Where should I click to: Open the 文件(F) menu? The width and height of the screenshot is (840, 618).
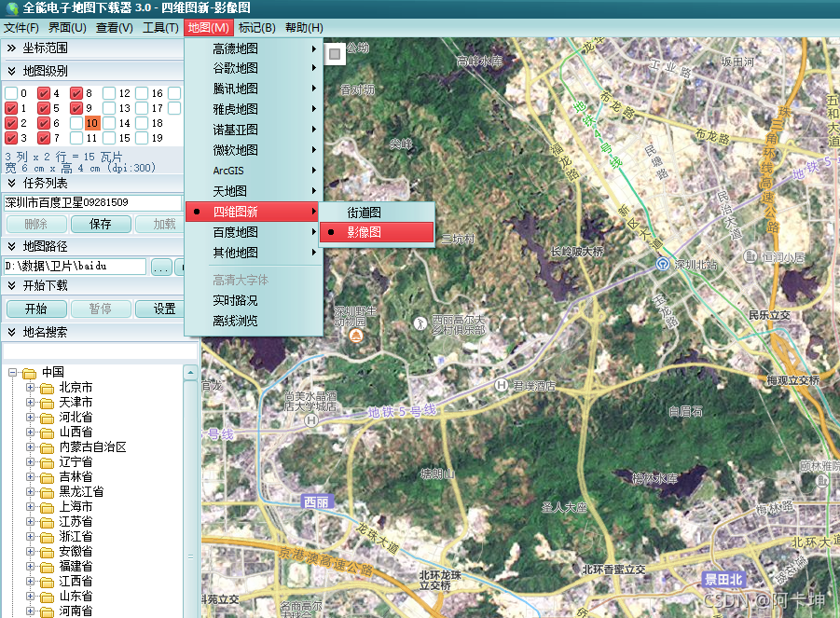click(x=21, y=28)
